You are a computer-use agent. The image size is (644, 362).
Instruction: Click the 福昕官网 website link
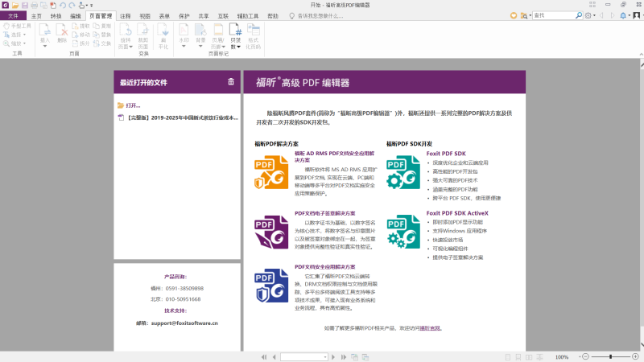430,328
